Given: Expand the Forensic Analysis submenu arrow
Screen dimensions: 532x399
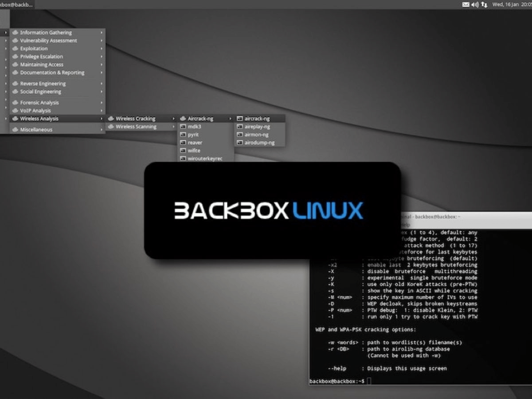Looking at the screenshot, I should click(x=101, y=102).
